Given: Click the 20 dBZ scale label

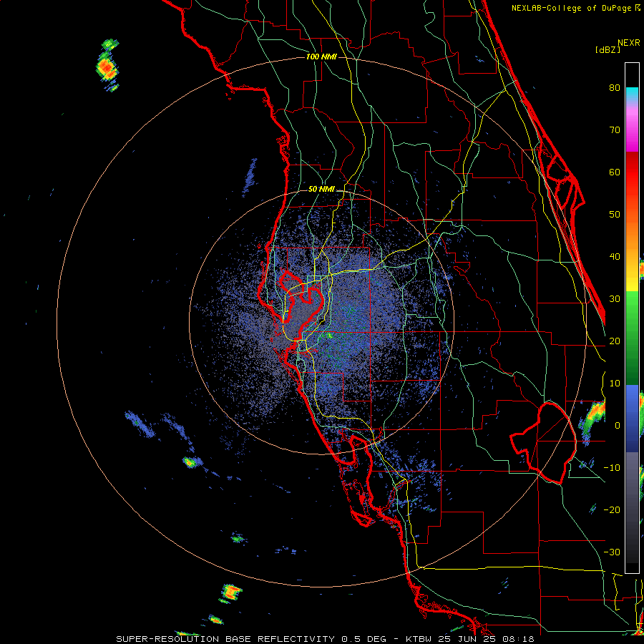Looking at the screenshot, I should 615,341.
